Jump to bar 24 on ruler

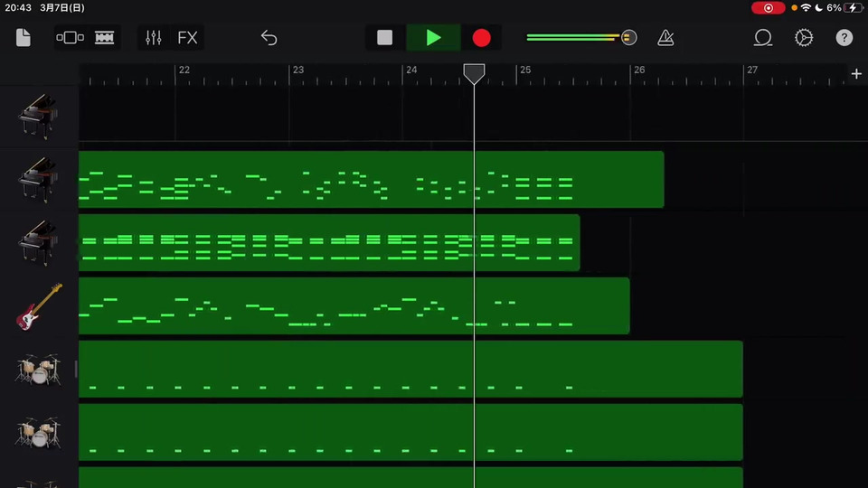point(411,70)
